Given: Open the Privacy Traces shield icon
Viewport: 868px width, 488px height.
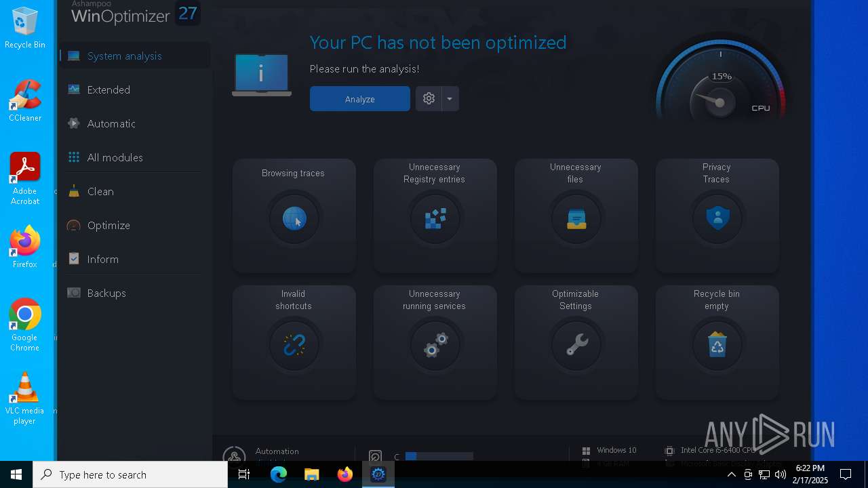Looking at the screenshot, I should pyautogui.click(x=717, y=219).
